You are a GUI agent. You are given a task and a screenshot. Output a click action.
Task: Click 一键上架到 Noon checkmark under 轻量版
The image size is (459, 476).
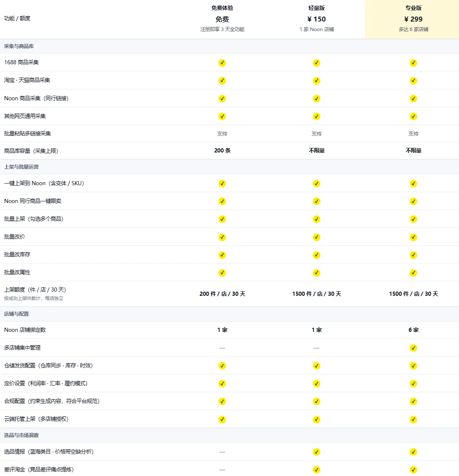point(316,184)
